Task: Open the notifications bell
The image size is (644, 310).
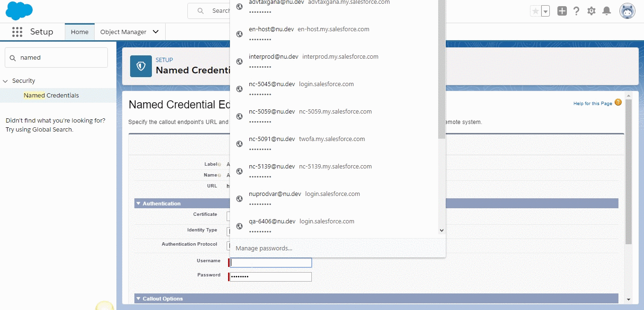Action: coord(606,11)
